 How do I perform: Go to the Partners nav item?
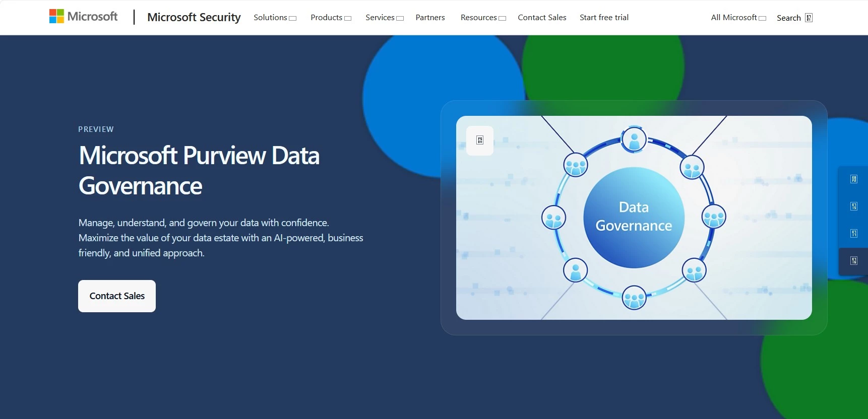pos(430,18)
